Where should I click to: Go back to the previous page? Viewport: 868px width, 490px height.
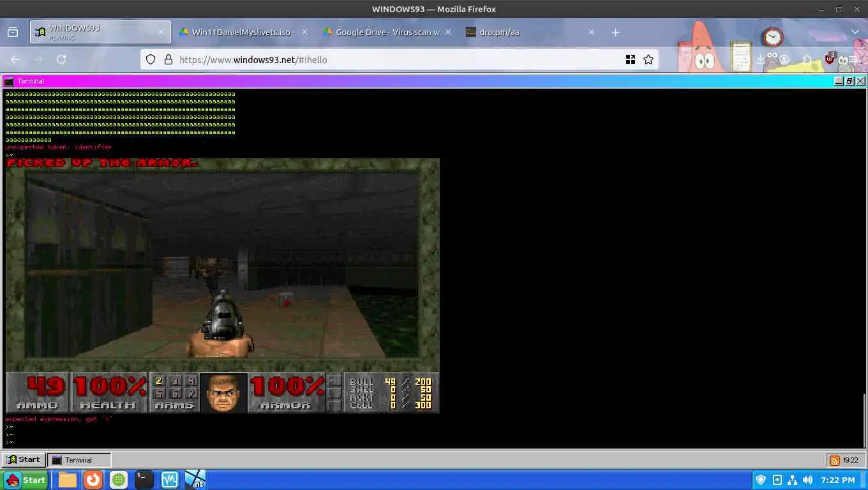[x=15, y=59]
